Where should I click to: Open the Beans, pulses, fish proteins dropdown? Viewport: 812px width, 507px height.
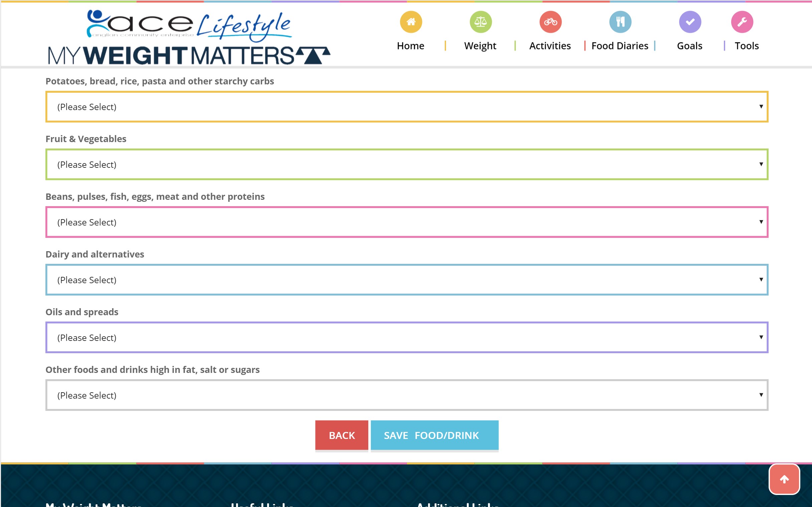(407, 222)
